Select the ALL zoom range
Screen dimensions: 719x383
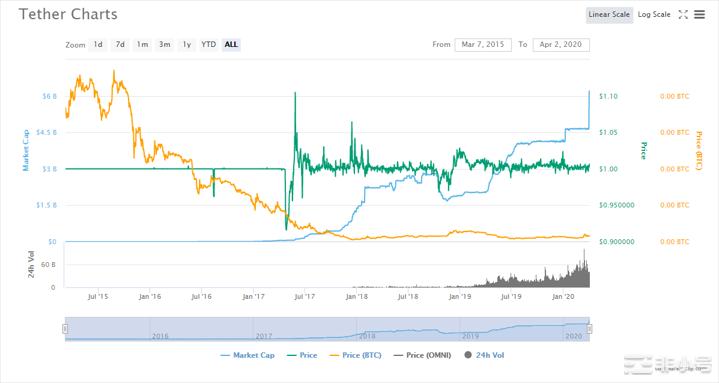231,44
